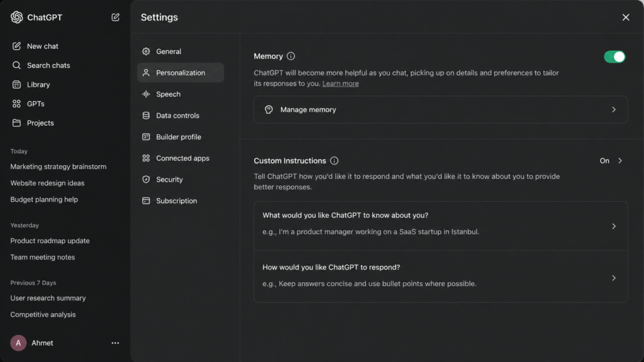The image size is (644, 362).
Task: Click the Builder profile icon
Action: pos(146,136)
